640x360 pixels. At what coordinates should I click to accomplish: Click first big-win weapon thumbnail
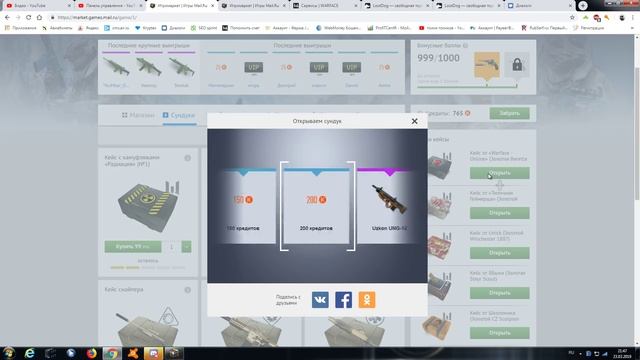click(116, 67)
